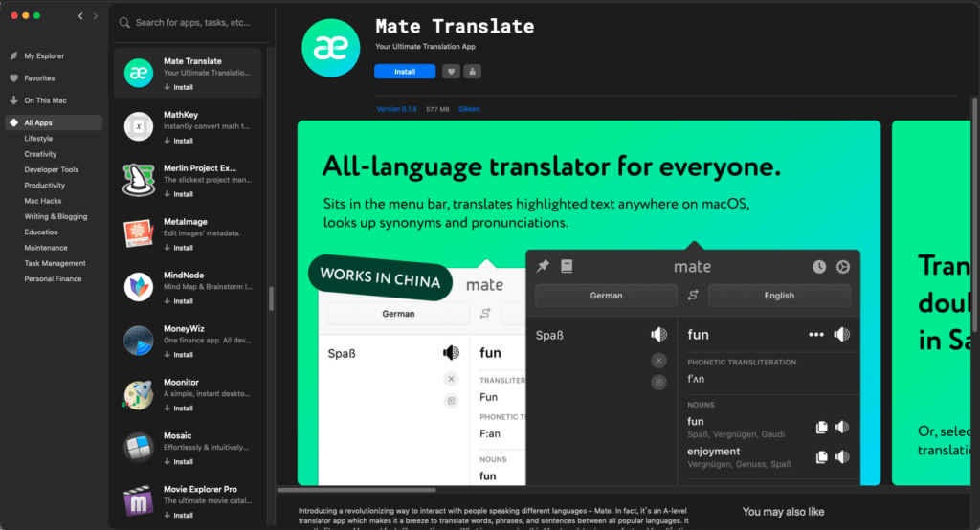Click the detail pane vertical scrollbar
980x530 pixels.
click(x=975, y=213)
